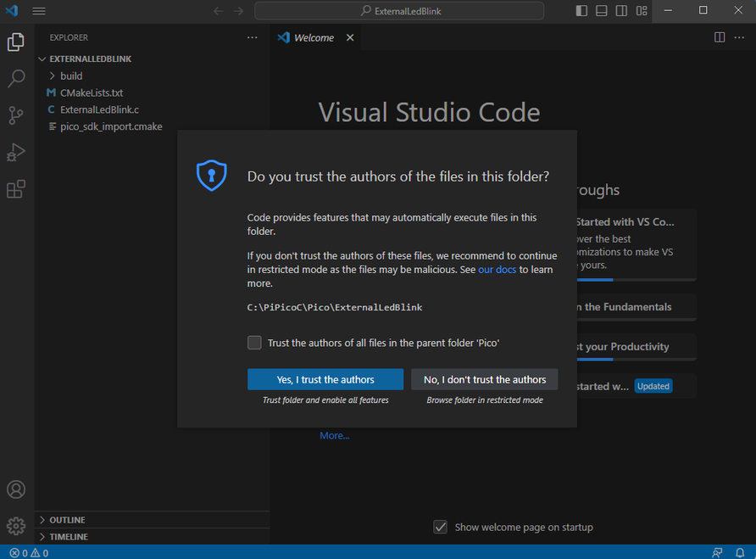Go forward with the right arrow

[x=239, y=11]
